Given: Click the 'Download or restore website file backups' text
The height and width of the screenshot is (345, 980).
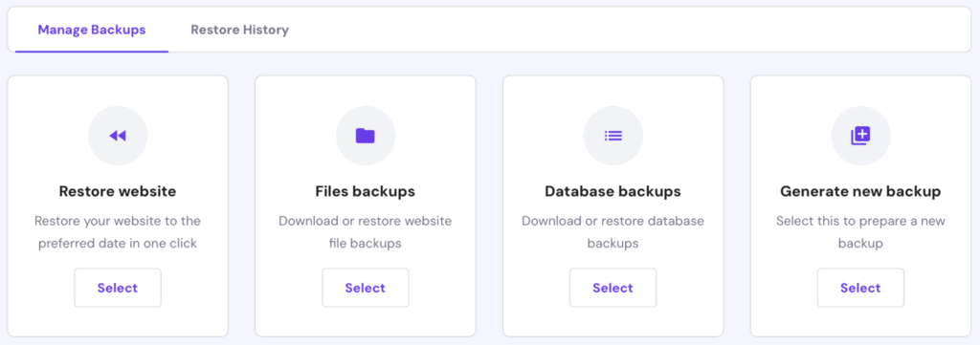Looking at the screenshot, I should pyautogui.click(x=365, y=232).
